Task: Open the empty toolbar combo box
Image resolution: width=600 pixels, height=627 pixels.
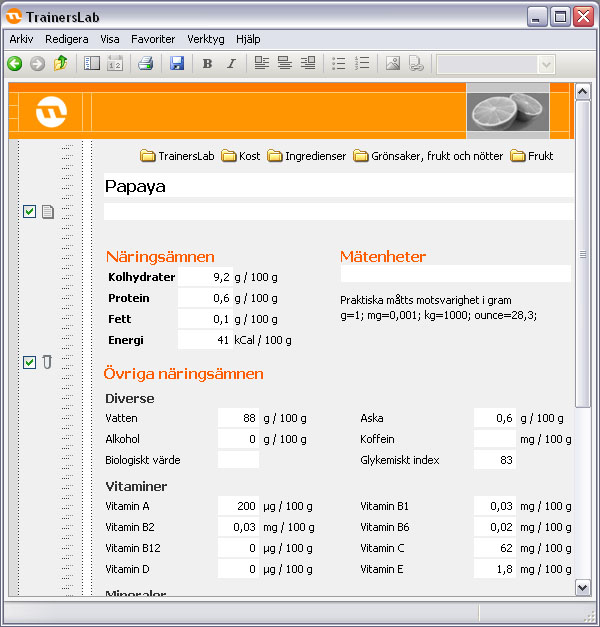Action: 495,64
